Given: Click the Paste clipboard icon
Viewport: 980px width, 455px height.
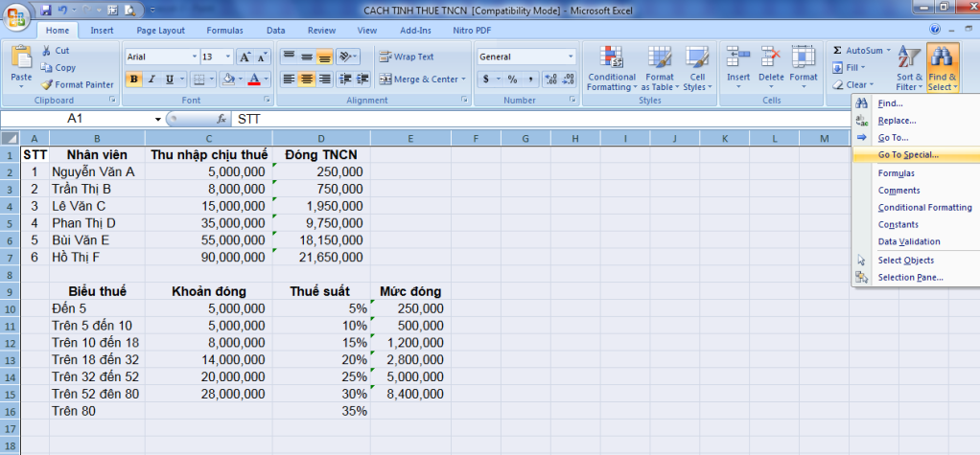Looking at the screenshot, I should click(21, 57).
